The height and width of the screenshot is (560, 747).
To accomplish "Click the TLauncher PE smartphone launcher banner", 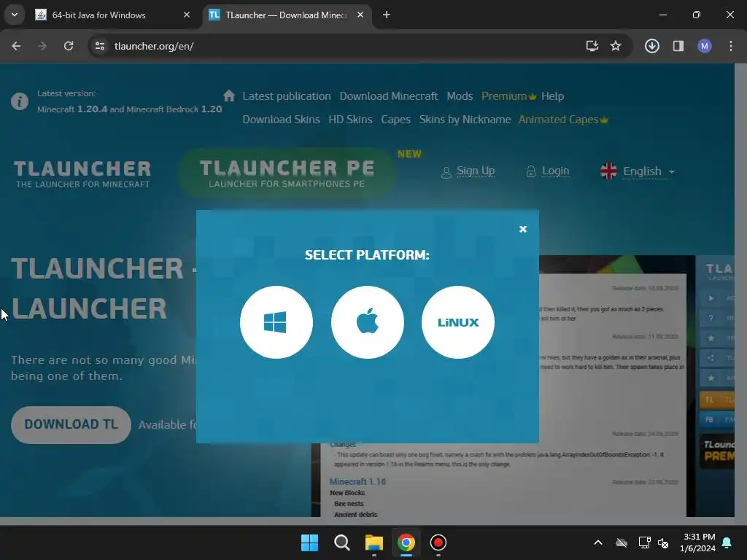I will (287, 173).
